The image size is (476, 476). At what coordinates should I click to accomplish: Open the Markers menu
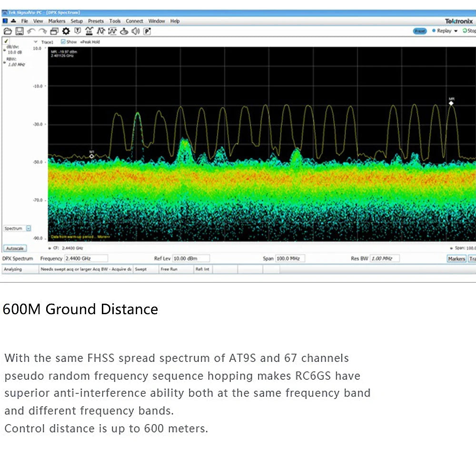point(57,21)
